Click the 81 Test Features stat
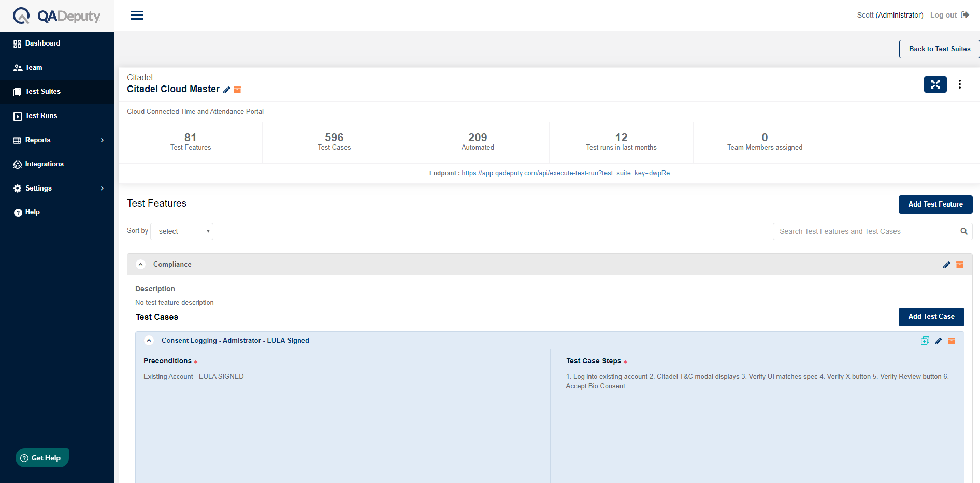 click(x=191, y=142)
